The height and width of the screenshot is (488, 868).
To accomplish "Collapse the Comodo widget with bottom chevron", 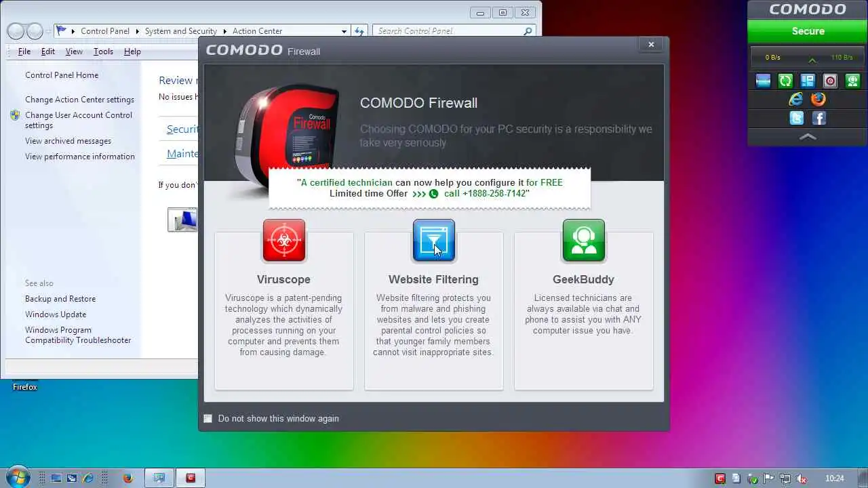I will click(x=808, y=136).
